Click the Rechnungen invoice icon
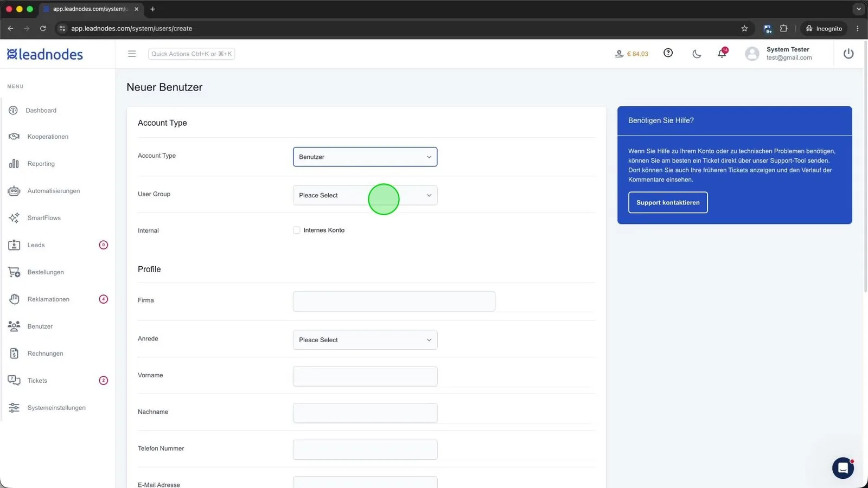 [14, 354]
